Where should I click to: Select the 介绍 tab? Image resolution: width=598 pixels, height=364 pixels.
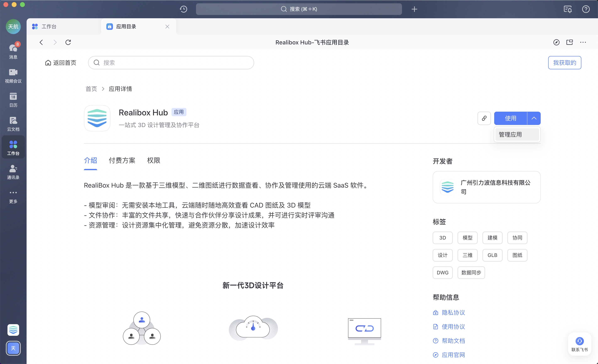click(90, 161)
